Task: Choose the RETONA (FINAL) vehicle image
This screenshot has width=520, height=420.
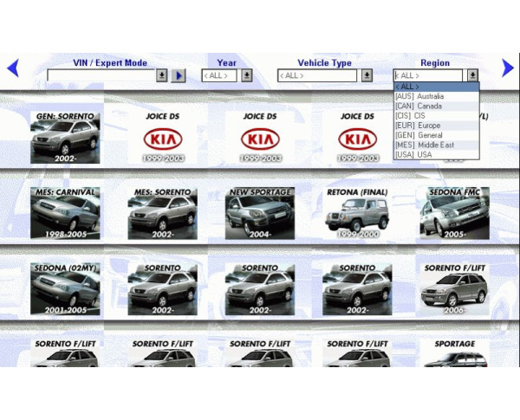Action: pyautogui.click(x=356, y=213)
